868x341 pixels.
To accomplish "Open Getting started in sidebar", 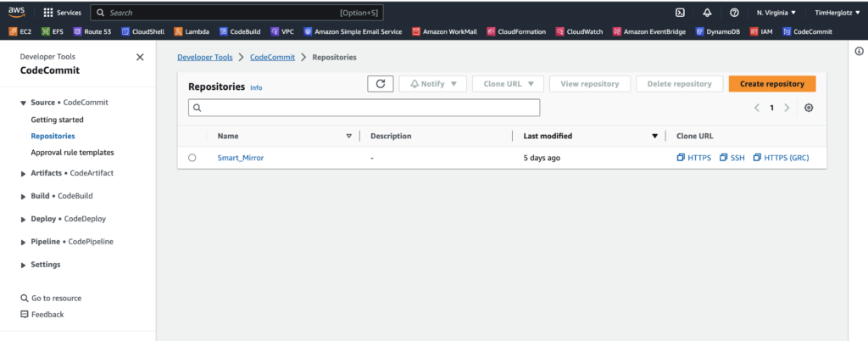I will (57, 120).
